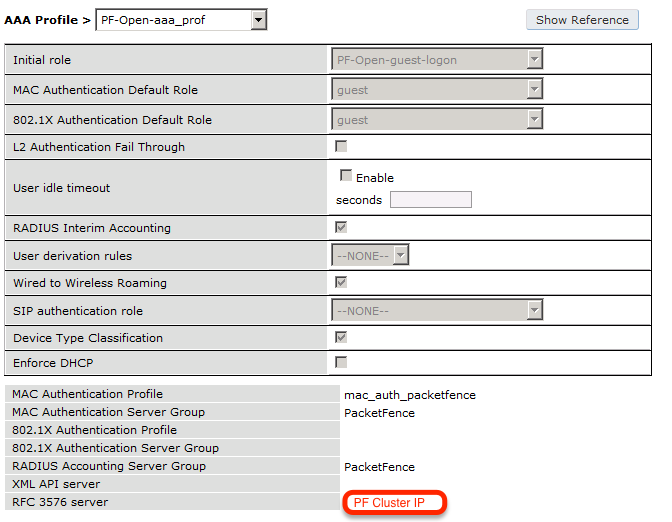Open 802.1X Authentication Default Role dropdown
The height and width of the screenshot is (522, 672).
point(437,120)
